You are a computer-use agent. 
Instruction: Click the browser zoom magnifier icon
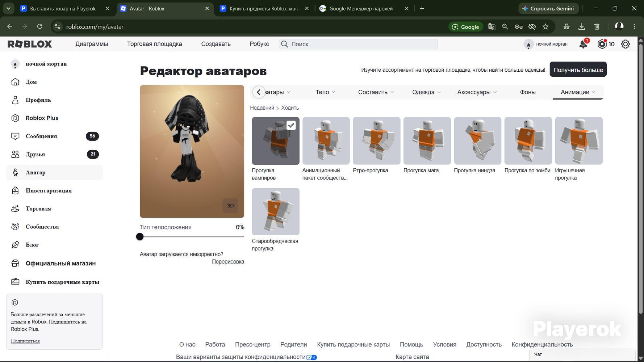coord(505,26)
